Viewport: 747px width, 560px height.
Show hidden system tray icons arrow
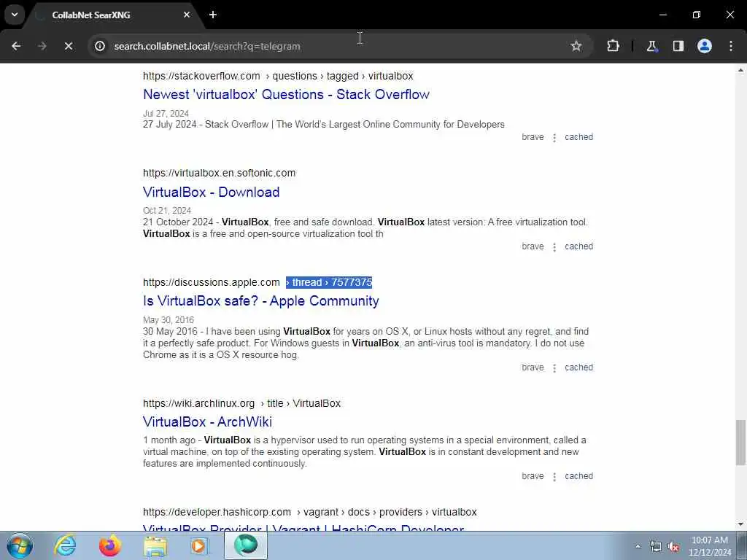(x=638, y=546)
